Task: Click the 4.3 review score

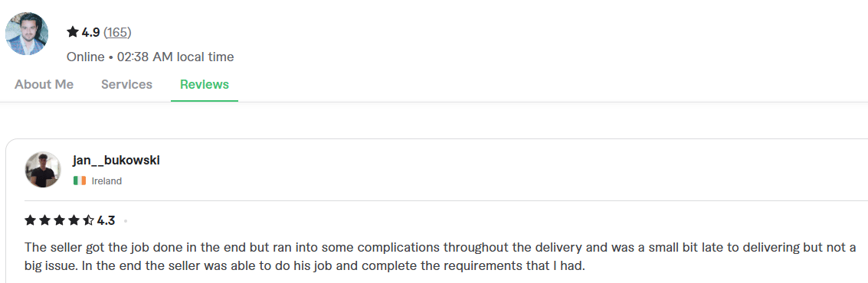Action: [x=106, y=221]
